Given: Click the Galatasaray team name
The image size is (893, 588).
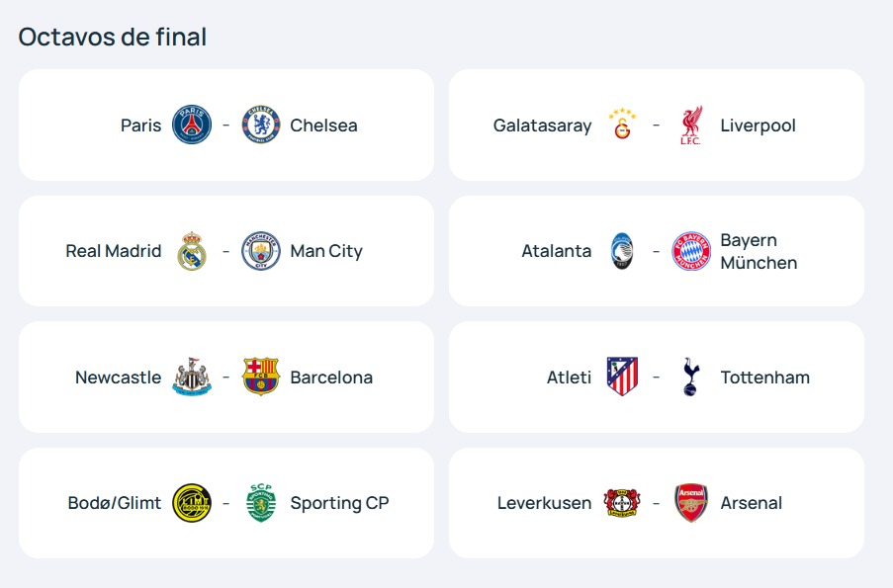Looking at the screenshot, I should point(542,126).
